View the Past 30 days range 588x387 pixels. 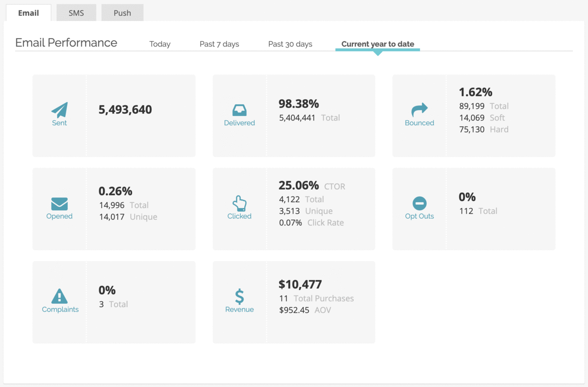coord(290,44)
